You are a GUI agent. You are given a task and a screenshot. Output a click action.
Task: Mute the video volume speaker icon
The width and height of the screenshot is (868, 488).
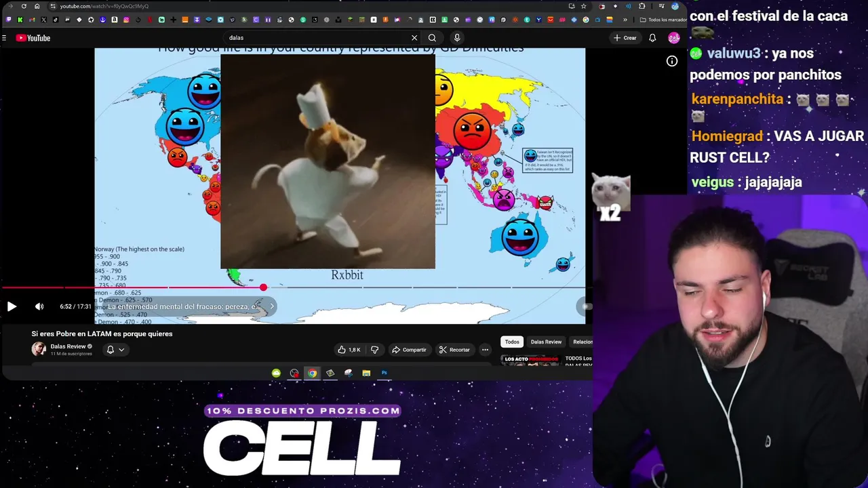point(39,306)
